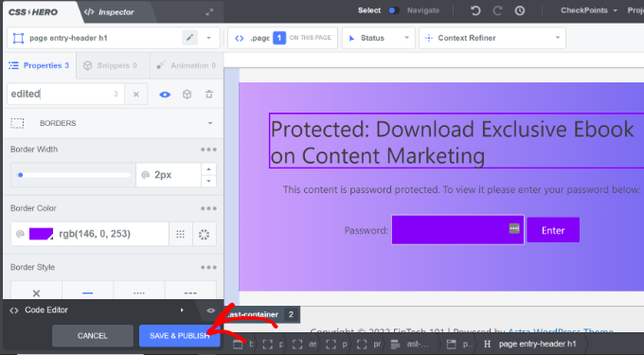
Task: Click the trash icon to delete edited properties
Action: pos(209,94)
